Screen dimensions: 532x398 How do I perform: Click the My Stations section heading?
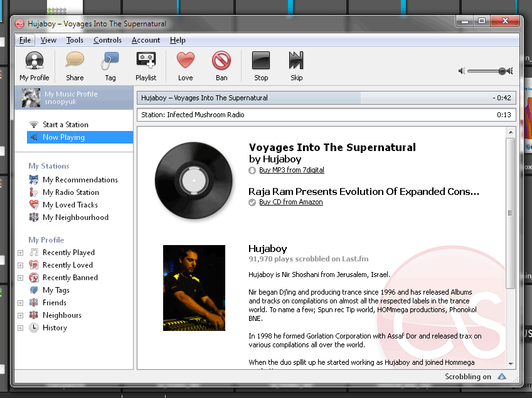tap(48, 166)
